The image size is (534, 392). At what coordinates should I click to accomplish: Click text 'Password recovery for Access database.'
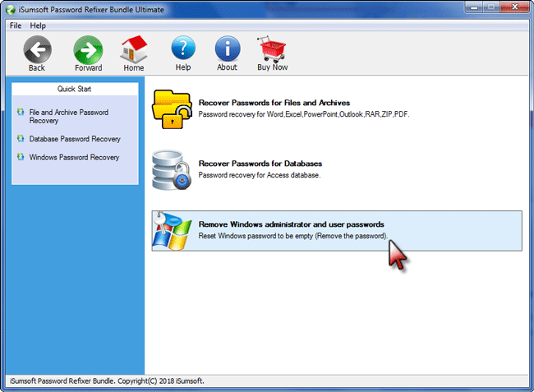(260, 175)
